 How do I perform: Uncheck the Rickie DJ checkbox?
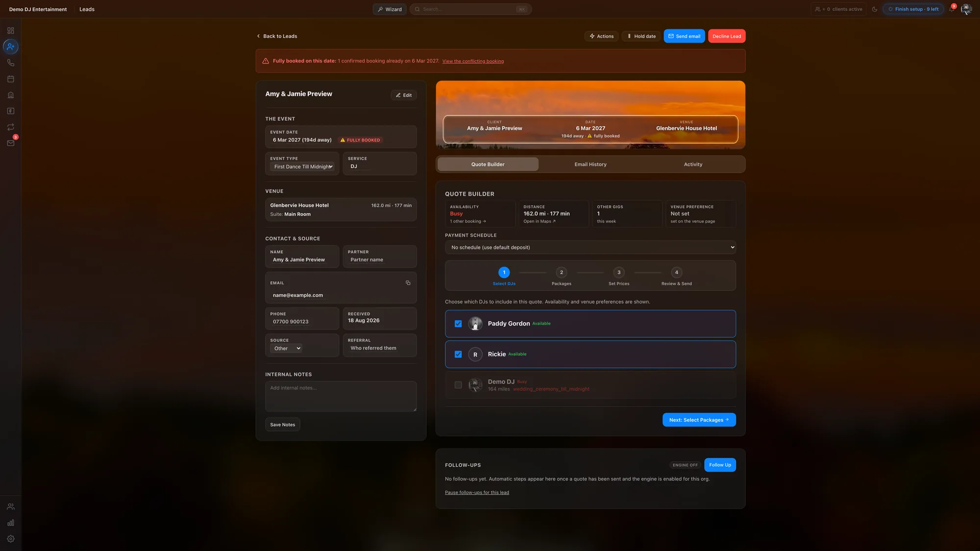(458, 354)
